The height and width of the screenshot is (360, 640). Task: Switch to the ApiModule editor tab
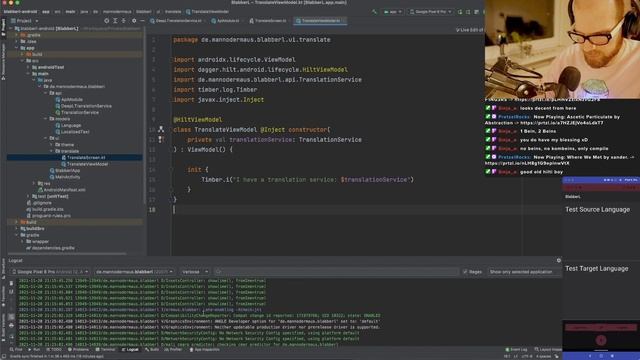coord(226,21)
